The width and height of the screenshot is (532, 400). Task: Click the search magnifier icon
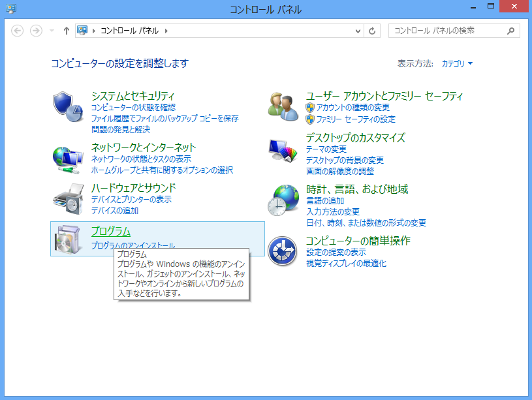point(510,31)
